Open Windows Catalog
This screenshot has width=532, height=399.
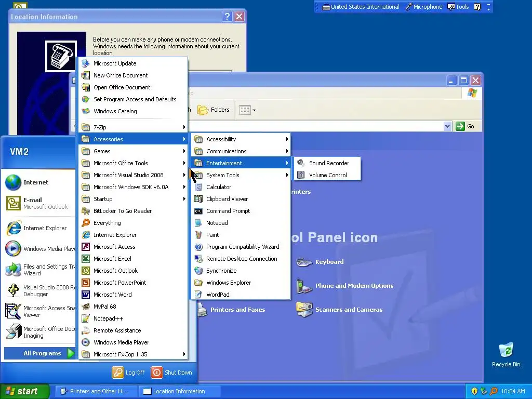click(133, 111)
